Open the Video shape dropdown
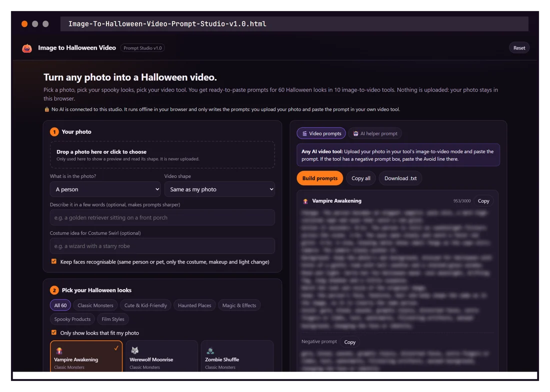This screenshot has width=550, height=392. tap(219, 189)
